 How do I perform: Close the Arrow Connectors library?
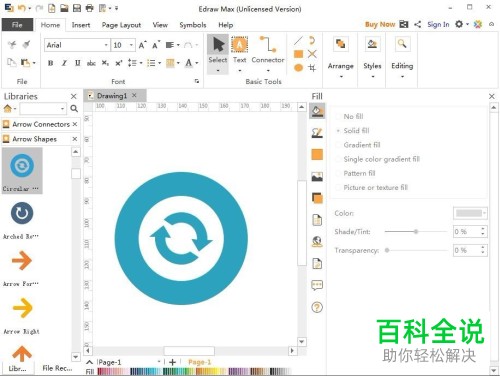click(75, 124)
